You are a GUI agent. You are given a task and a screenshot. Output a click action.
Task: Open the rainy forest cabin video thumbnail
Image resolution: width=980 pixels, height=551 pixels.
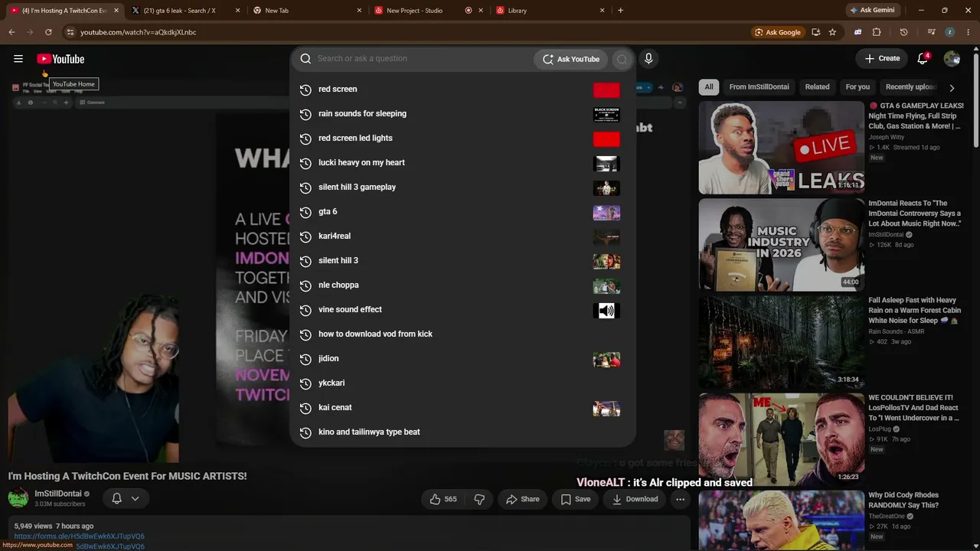click(x=782, y=342)
